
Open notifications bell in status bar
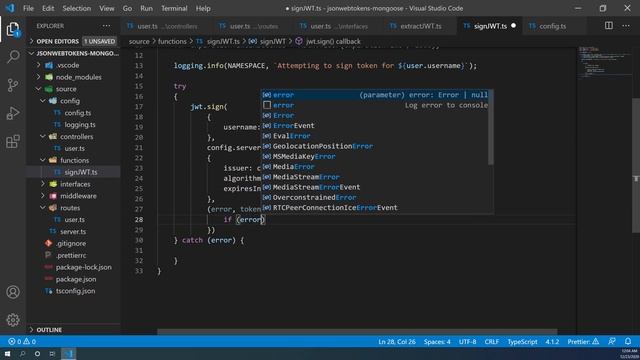[628, 341]
